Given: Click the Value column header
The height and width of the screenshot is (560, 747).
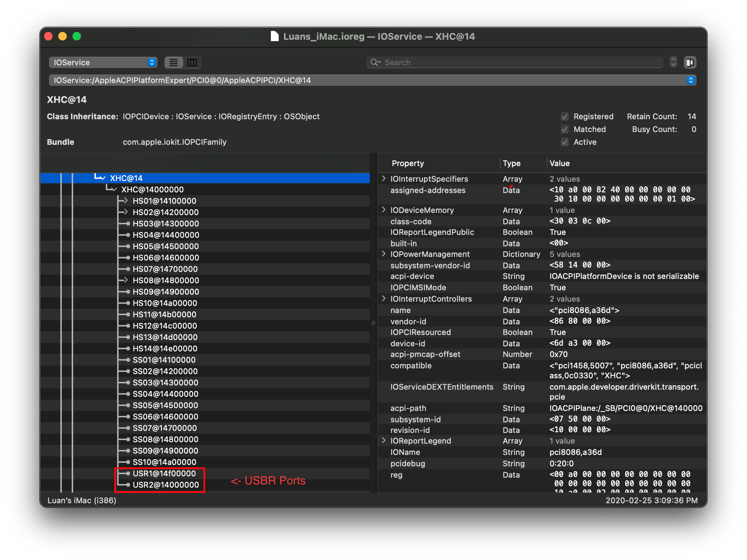Looking at the screenshot, I should tap(560, 163).
